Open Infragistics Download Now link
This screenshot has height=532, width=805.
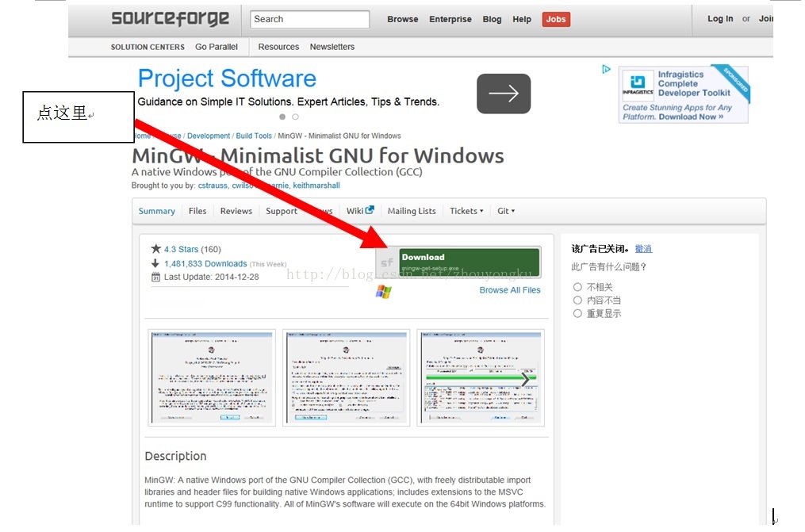691,117
